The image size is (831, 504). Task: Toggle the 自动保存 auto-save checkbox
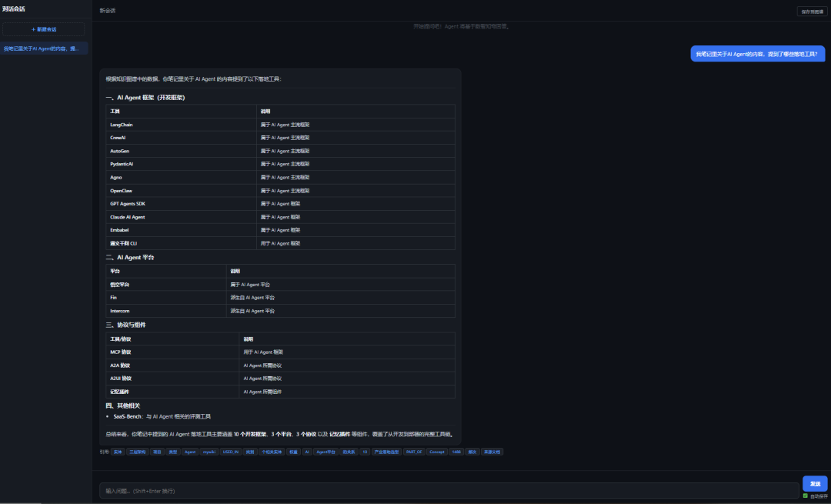click(x=806, y=496)
